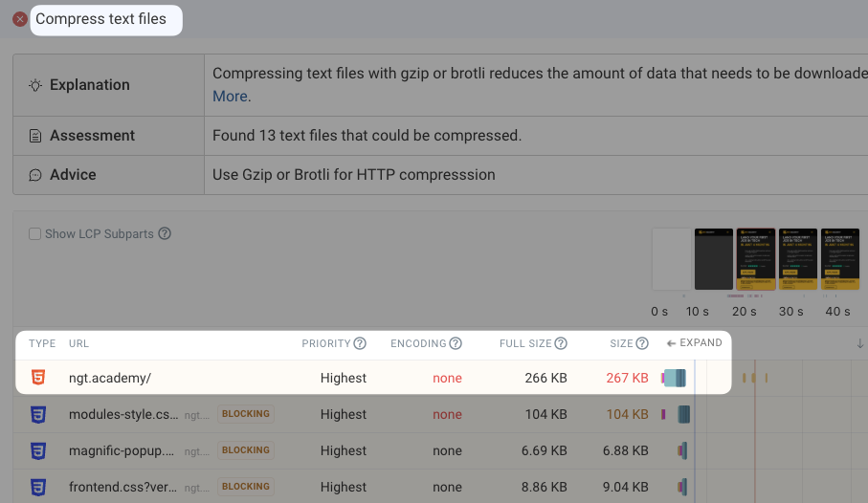Close the Compress text files panel
The width and height of the screenshot is (868, 503).
pos(20,19)
